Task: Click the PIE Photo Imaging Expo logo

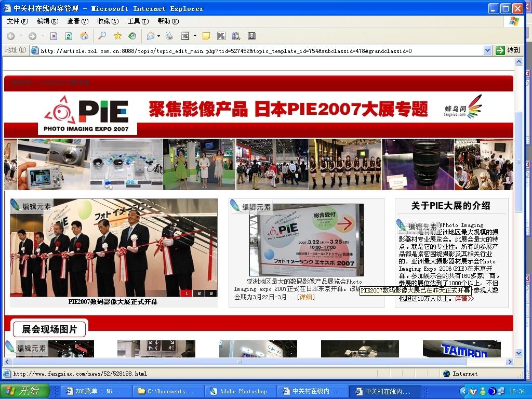Action: tap(87, 114)
